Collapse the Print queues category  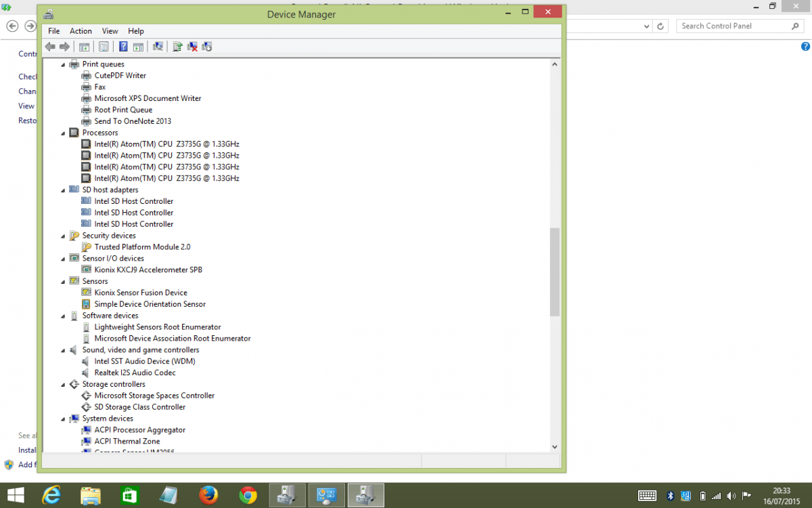(x=64, y=64)
